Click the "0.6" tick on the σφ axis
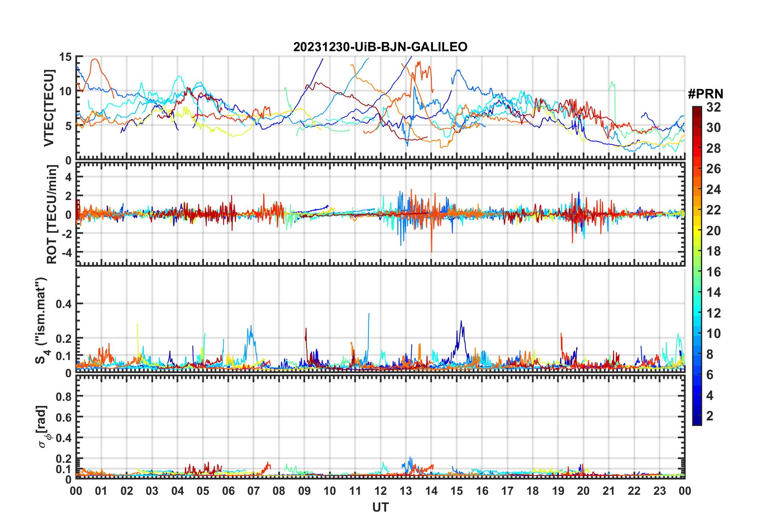The image size is (761, 532). [x=64, y=417]
